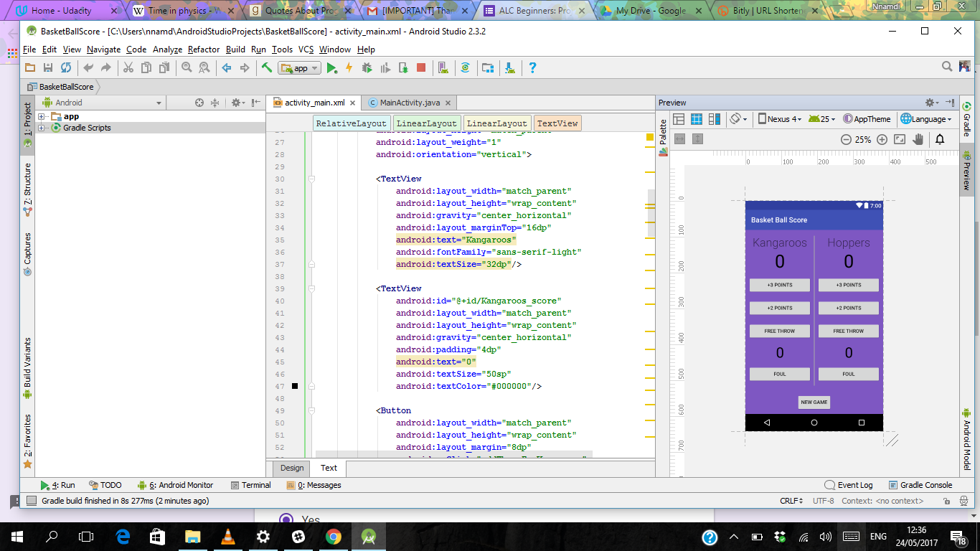Click Scroll from Source target icon
Viewport: 980px width, 551px height.
pos(199,103)
